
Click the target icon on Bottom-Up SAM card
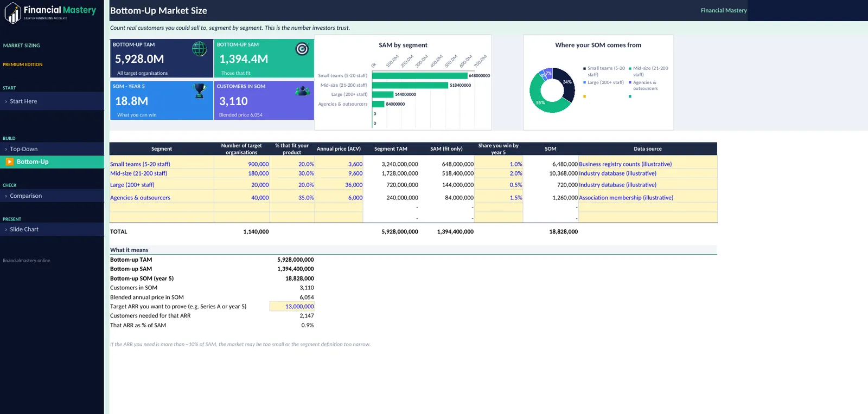302,49
